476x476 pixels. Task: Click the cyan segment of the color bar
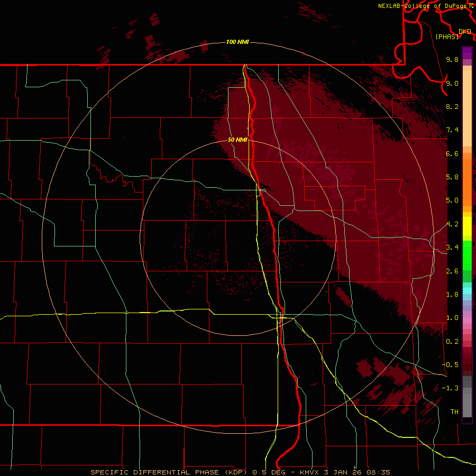pos(467,291)
